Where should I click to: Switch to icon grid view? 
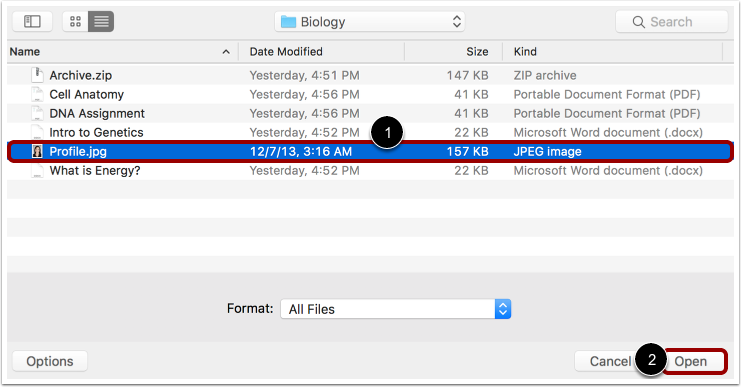[x=75, y=21]
